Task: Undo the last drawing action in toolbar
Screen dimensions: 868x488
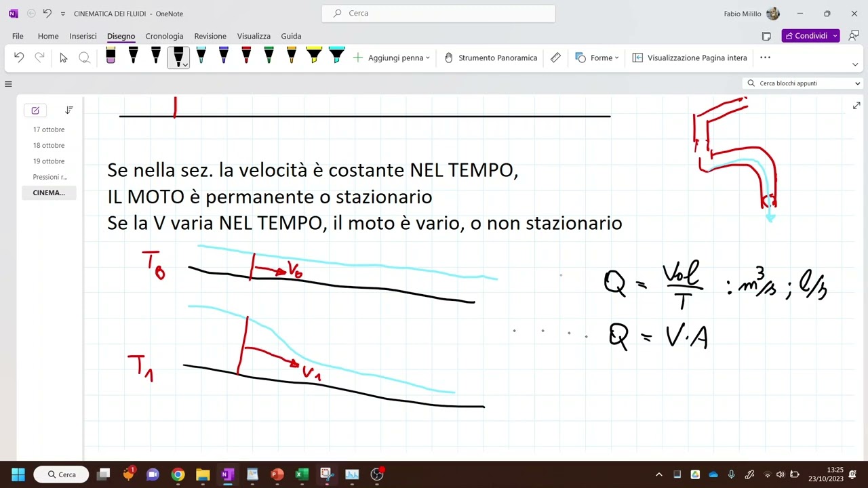Action: (19, 58)
